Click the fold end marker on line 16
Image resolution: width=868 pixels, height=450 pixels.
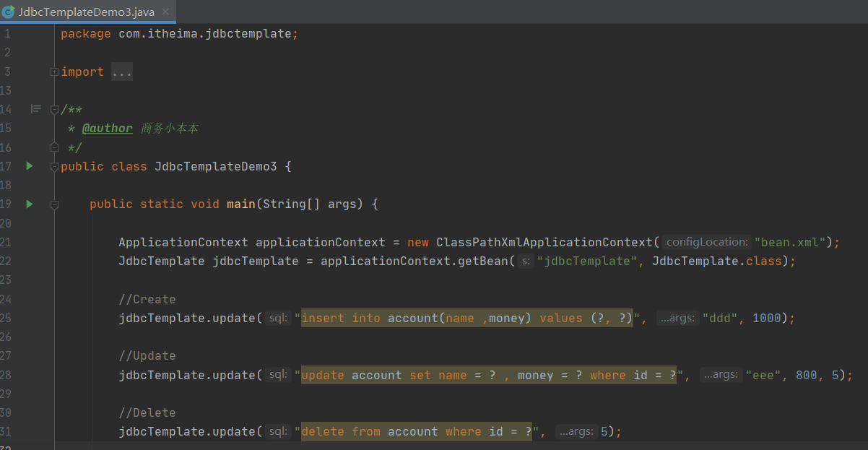[x=54, y=147]
